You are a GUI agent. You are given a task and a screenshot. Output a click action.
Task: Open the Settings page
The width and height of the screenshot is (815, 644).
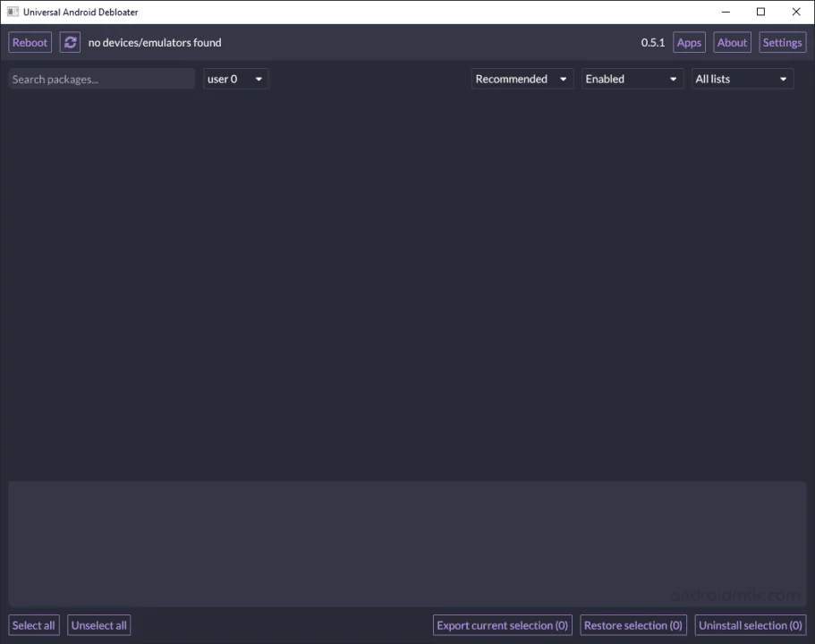tap(782, 42)
